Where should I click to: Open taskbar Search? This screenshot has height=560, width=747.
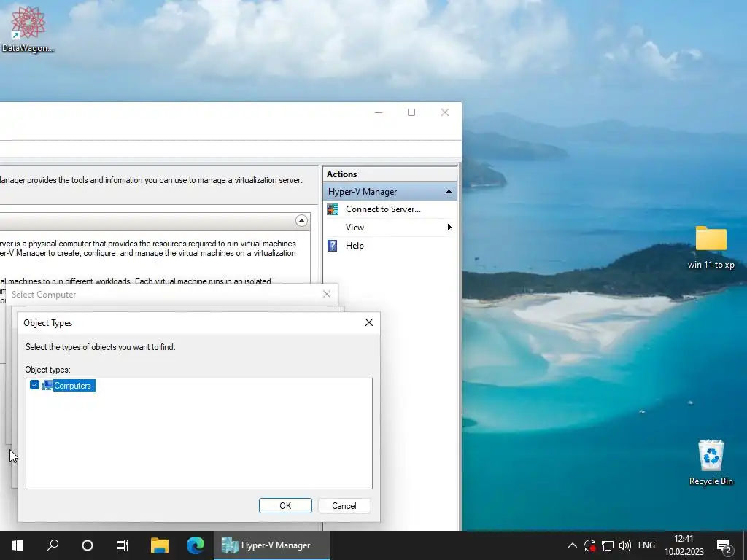click(x=53, y=545)
